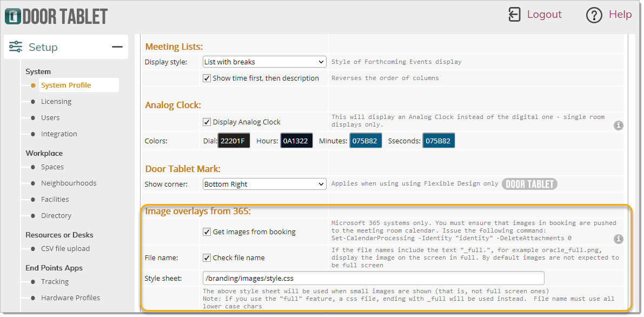Click info icon beside Analog Clock description
This screenshot has width=644, height=317.
[619, 126]
